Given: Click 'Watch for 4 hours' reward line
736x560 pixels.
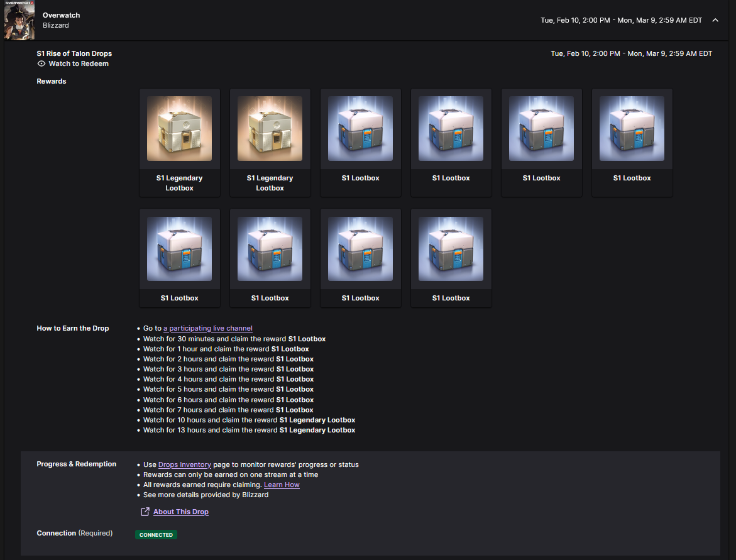Looking at the screenshot, I should click(x=228, y=379).
